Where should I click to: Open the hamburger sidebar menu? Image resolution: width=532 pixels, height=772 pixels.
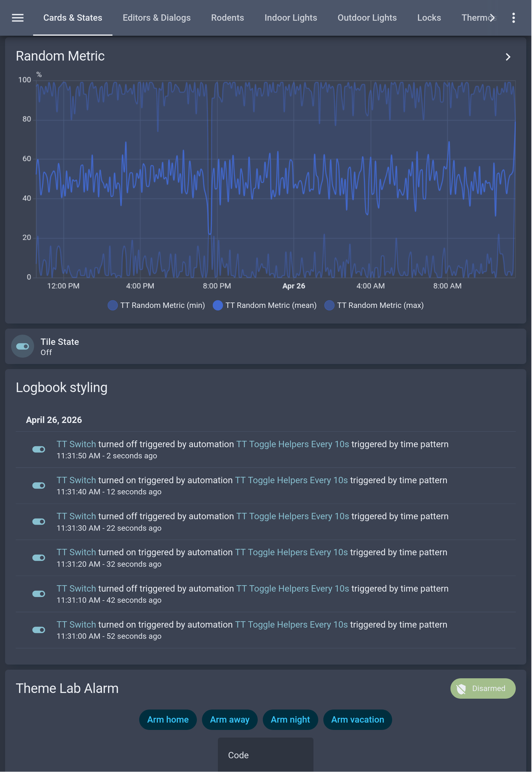(18, 18)
